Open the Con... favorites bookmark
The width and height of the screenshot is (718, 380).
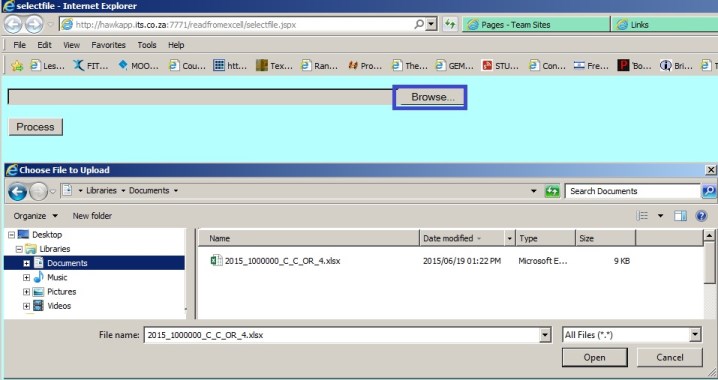pos(547,66)
